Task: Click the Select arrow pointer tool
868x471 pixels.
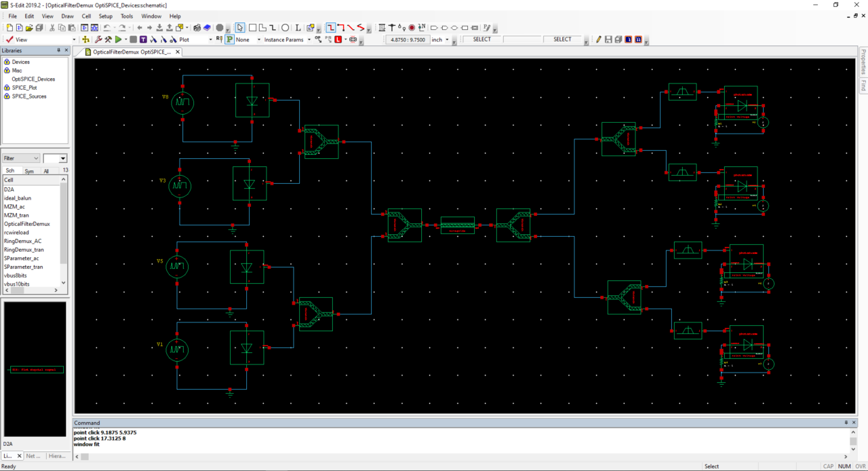Action: pyautogui.click(x=240, y=28)
